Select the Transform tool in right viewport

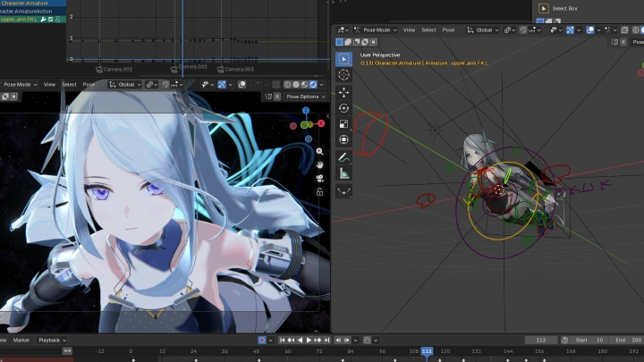tap(343, 139)
